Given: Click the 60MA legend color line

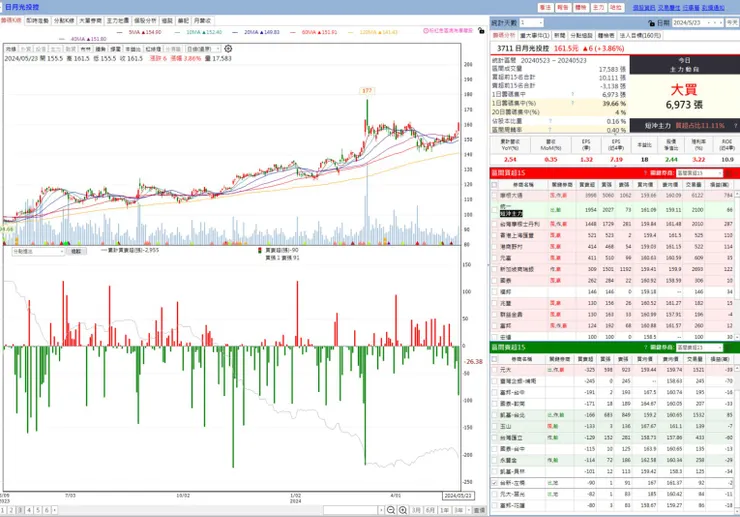Looking at the screenshot, I should coord(293,33).
